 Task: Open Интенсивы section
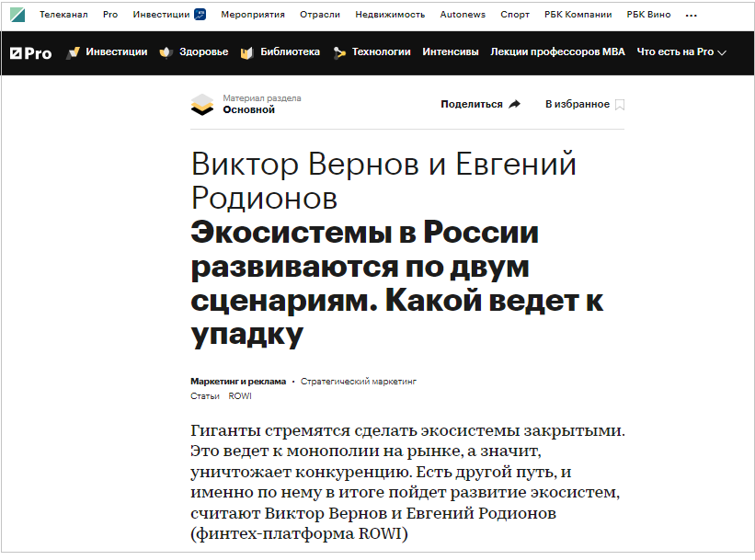click(x=451, y=52)
